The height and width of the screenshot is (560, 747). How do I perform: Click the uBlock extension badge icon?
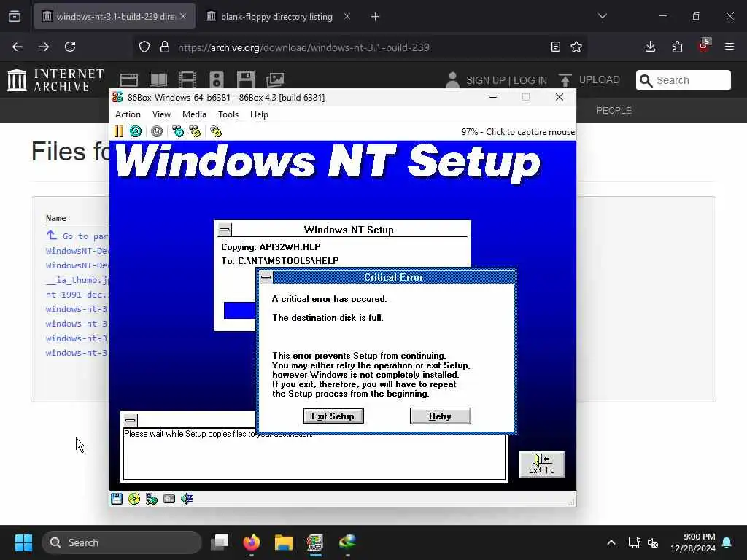click(x=704, y=46)
